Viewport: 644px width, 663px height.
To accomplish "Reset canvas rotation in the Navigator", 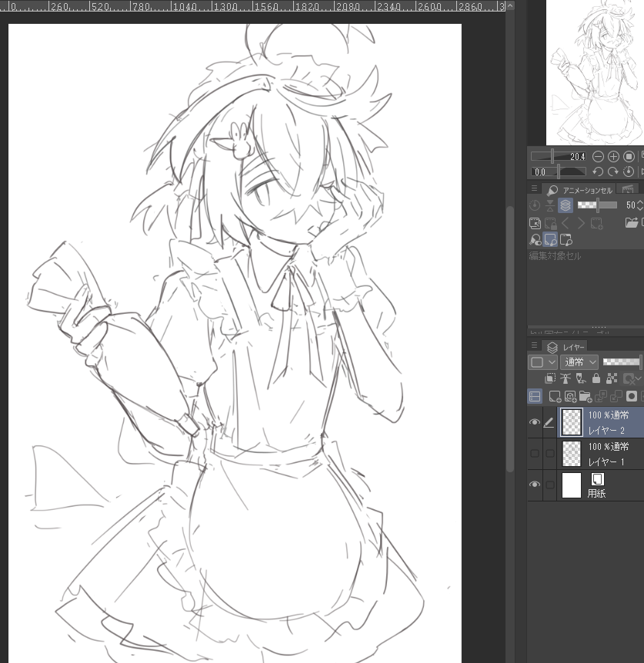I will coord(629,172).
